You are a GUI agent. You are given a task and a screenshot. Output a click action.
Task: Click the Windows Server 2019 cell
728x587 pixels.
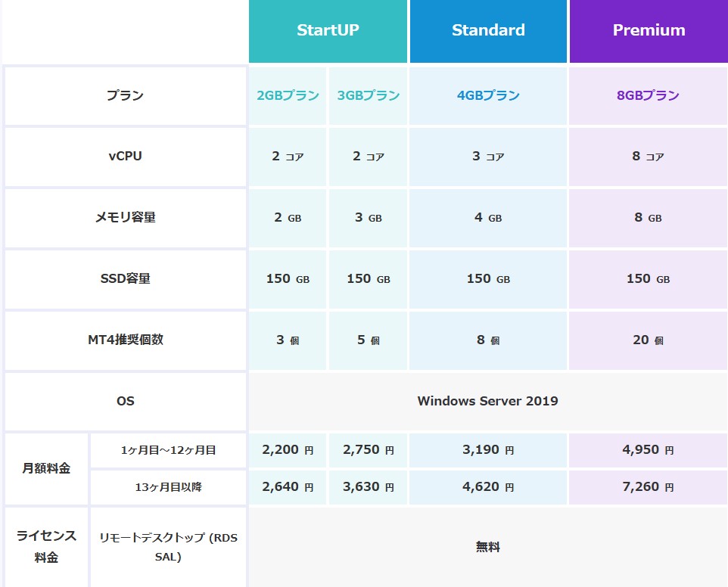pyautogui.click(x=487, y=402)
